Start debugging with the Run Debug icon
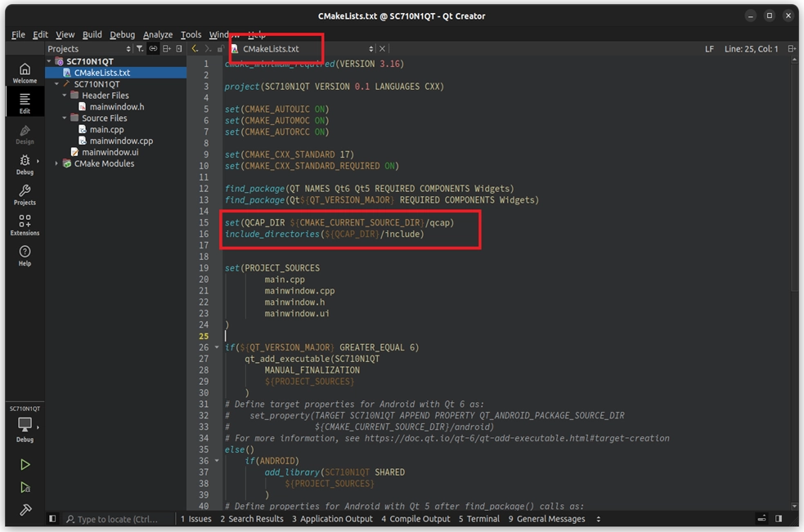The height and width of the screenshot is (532, 804). (x=25, y=487)
